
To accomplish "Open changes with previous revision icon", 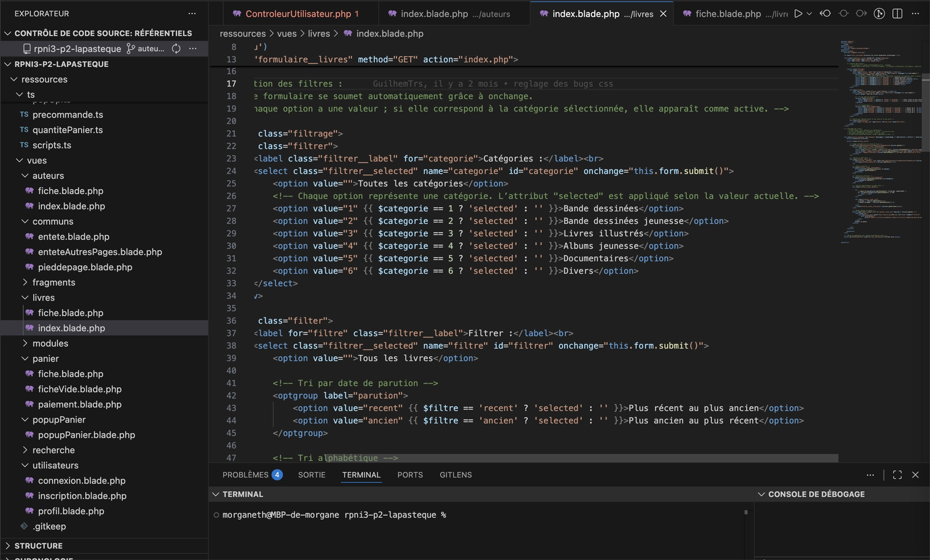I will click(825, 14).
